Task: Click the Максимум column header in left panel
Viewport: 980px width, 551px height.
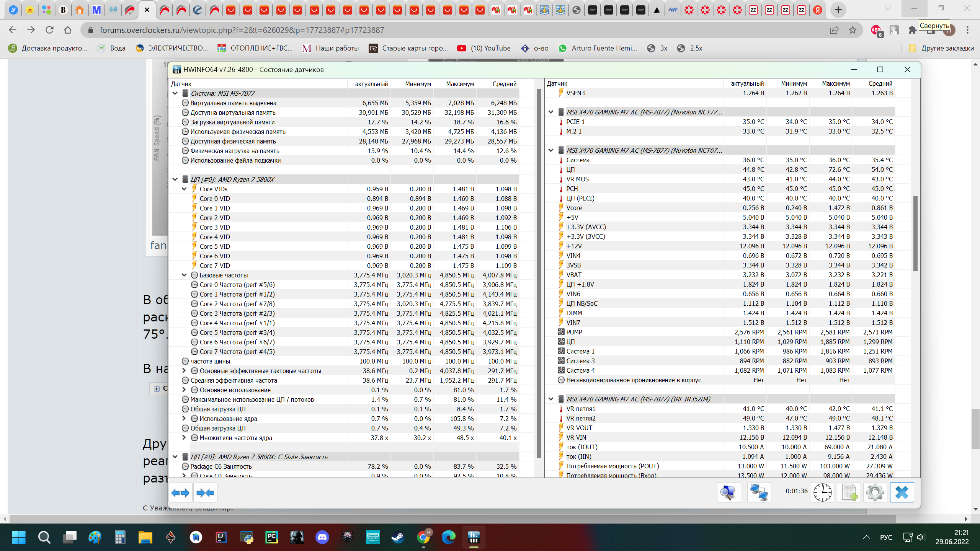Action: (459, 84)
